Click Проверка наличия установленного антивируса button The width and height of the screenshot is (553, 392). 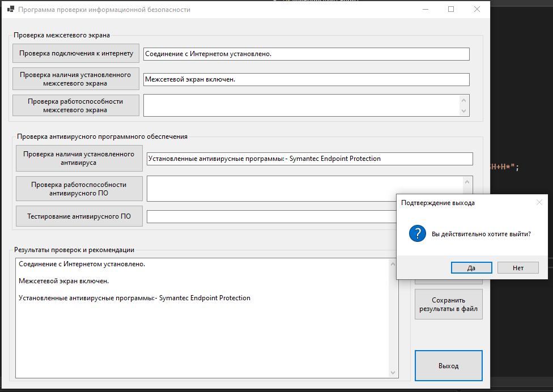coord(79,158)
